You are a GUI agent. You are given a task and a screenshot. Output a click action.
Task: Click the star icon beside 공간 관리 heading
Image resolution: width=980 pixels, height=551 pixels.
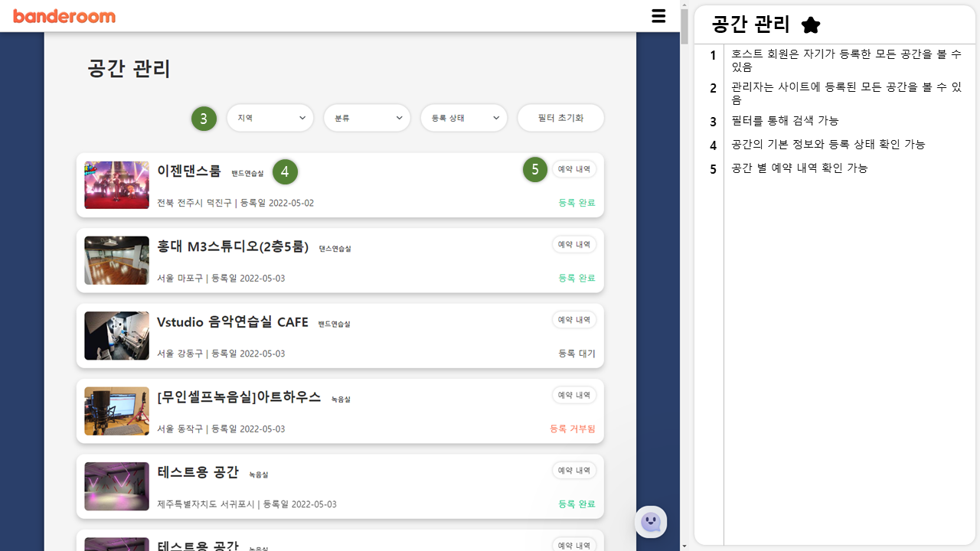[x=811, y=24]
